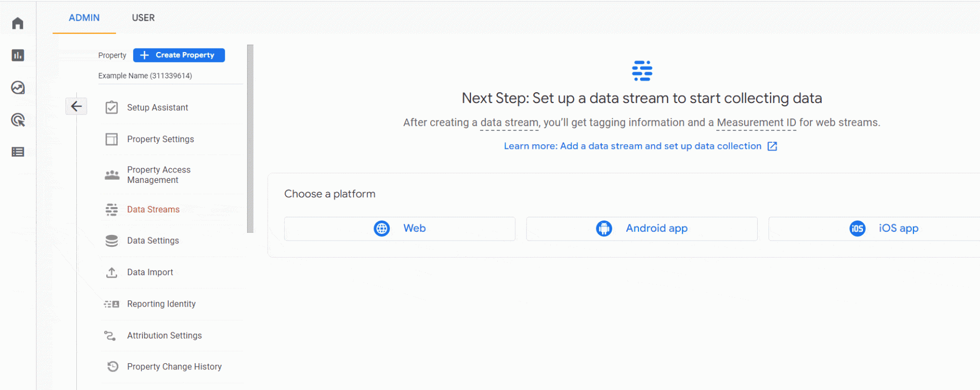Choose the iOS app platform

[874, 229]
